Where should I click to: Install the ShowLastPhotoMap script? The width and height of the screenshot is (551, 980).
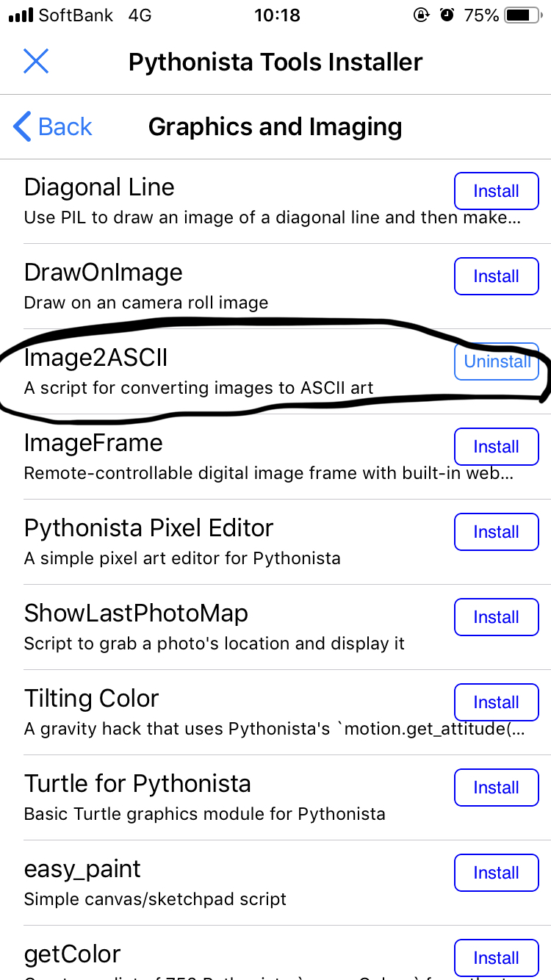[496, 617]
